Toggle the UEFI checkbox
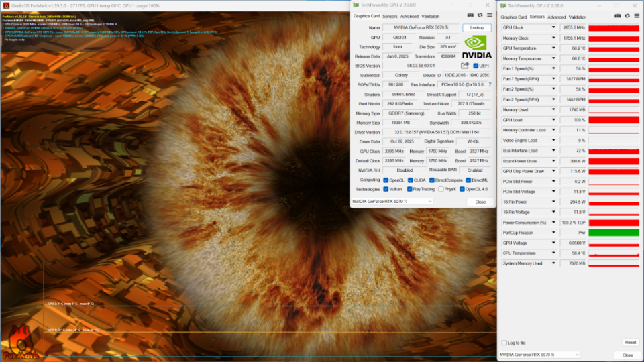This screenshot has height=362, width=644. 476,66
